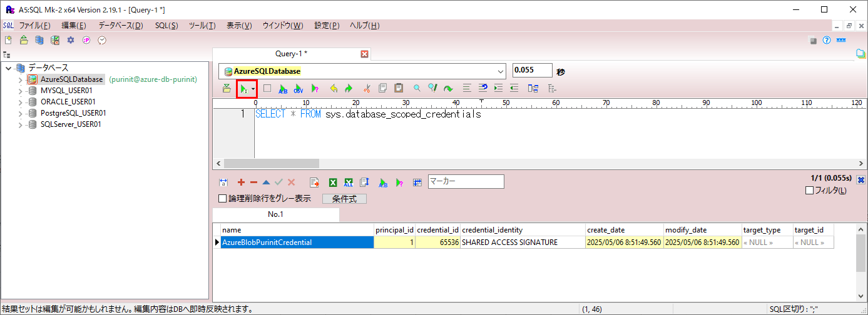Open the 編集(E) menu
Image resolution: width=868 pixels, height=315 pixels.
[x=74, y=26]
